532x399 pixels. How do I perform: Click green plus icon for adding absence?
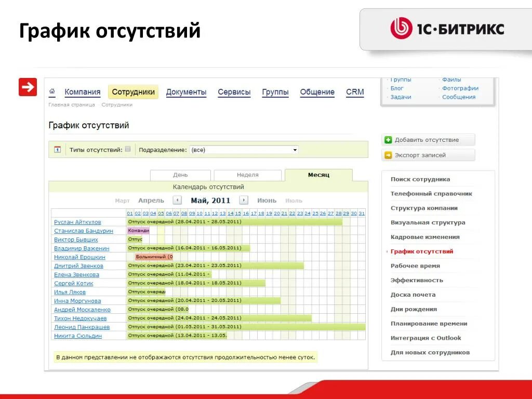(388, 140)
